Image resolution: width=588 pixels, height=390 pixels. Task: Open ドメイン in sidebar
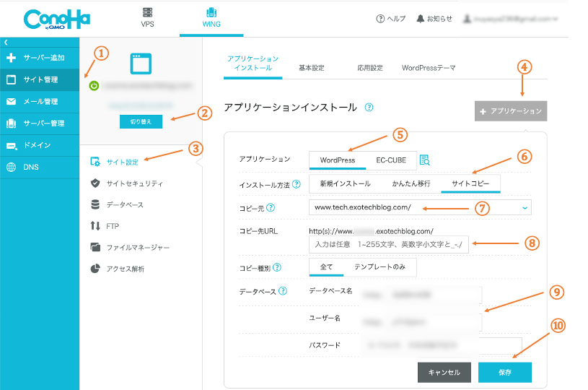pos(40,145)
